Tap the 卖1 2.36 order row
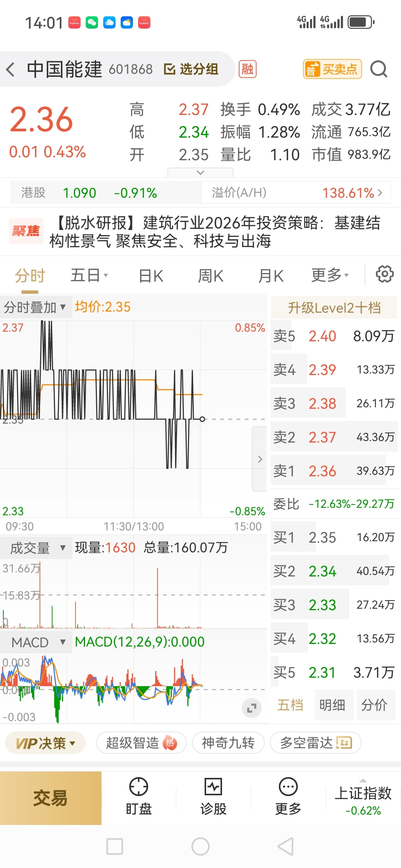401x868 pixels. [334, 471]
